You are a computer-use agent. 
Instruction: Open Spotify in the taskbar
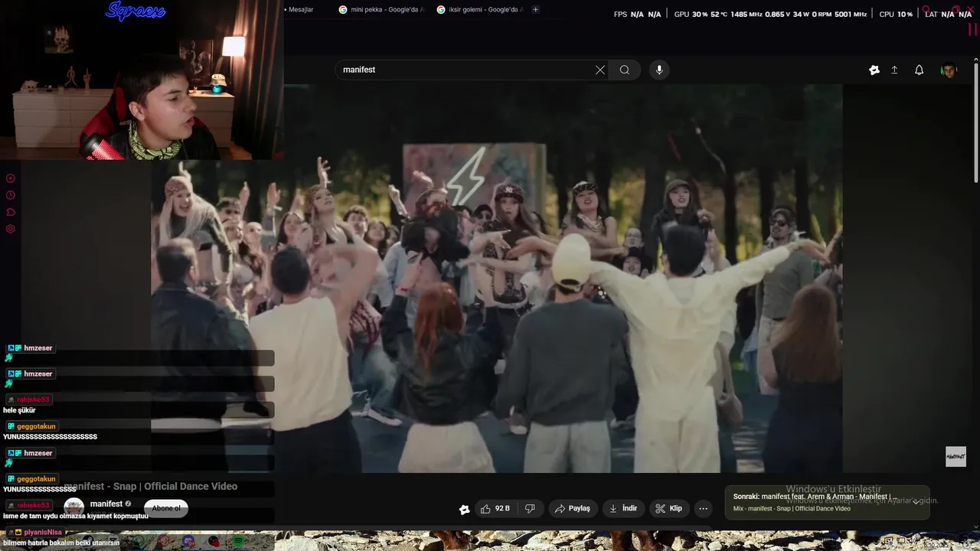[238, 542]
